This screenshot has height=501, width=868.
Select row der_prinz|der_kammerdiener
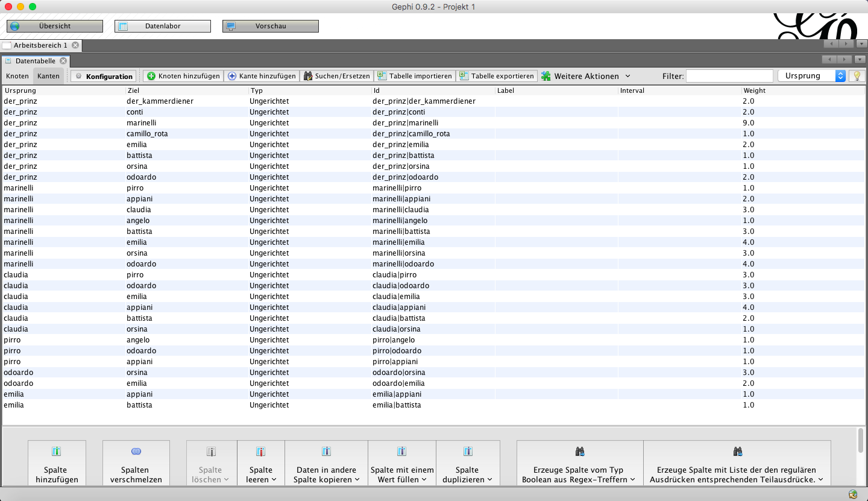coord(433,101)
